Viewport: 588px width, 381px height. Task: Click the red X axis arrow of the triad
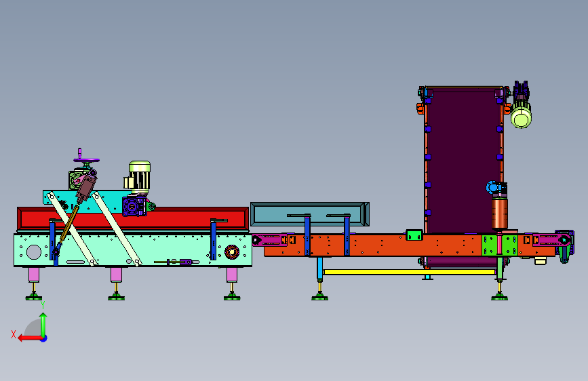pyautogui.click(x=29, y=338)
